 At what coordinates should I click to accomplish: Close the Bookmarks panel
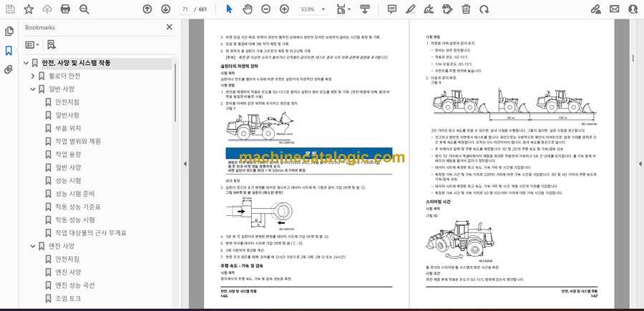click(x=169, y=27)
